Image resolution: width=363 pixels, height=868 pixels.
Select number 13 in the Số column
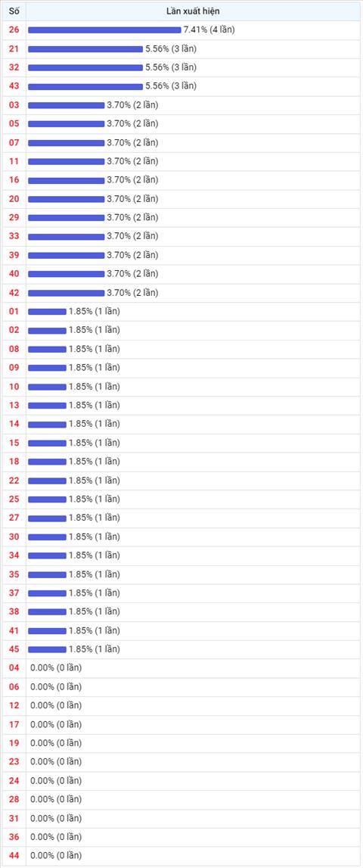tap(14, 405)
